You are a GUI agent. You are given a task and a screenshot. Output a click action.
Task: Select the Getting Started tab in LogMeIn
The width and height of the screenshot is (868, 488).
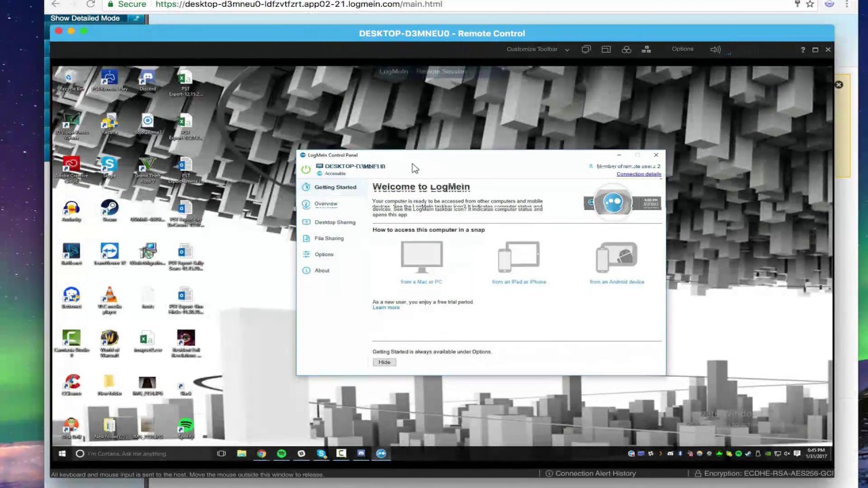pyautogui.click(x=335, y=187)
